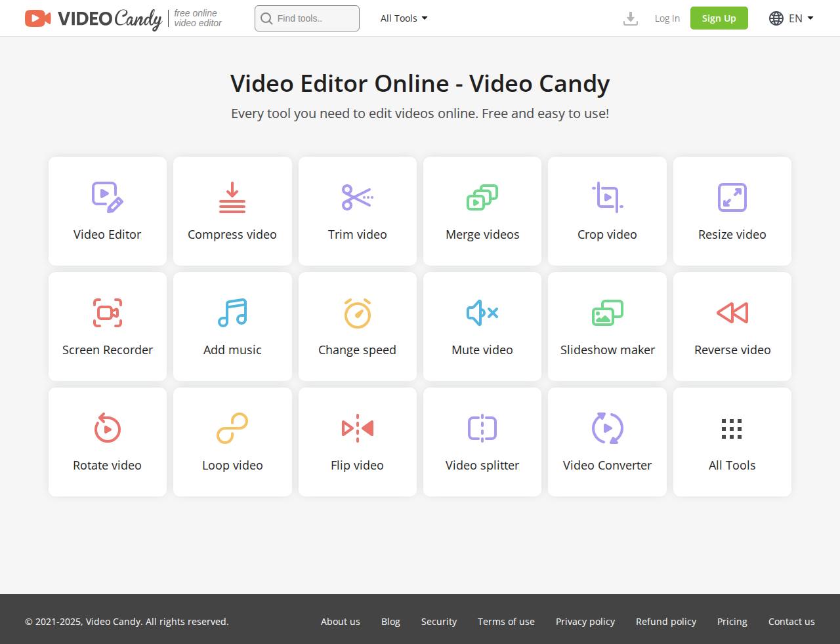Open the Loop video infinity icon
Image resolution: width=840 pixels, height=644 pixels.
[x=232, y=428]
